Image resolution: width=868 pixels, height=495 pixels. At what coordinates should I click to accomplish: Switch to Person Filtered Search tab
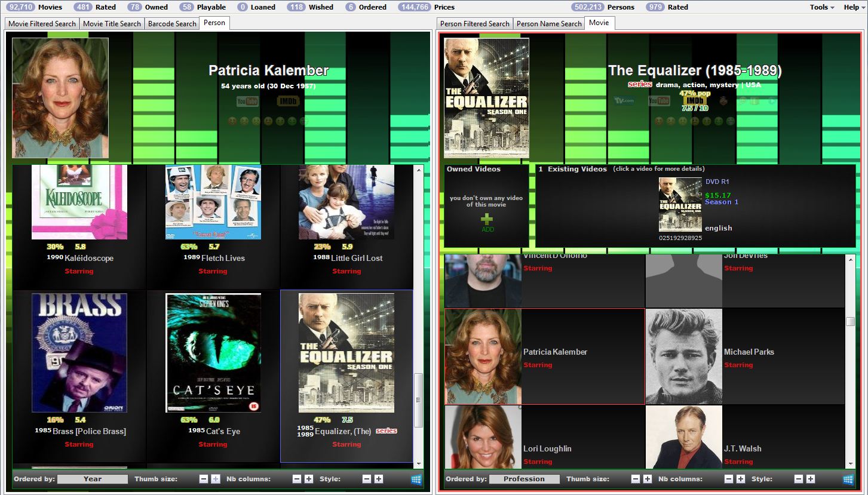(475, 24)
